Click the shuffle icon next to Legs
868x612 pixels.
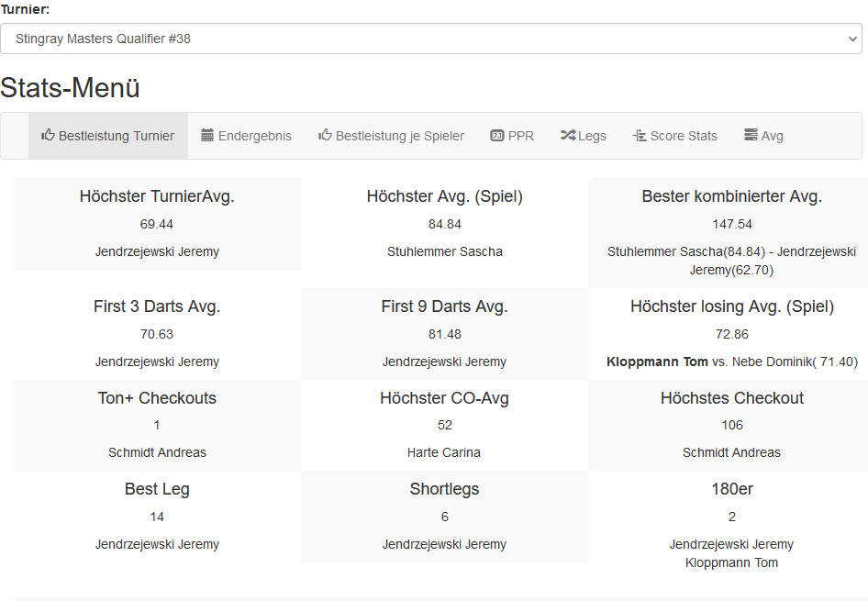(567, 136)
